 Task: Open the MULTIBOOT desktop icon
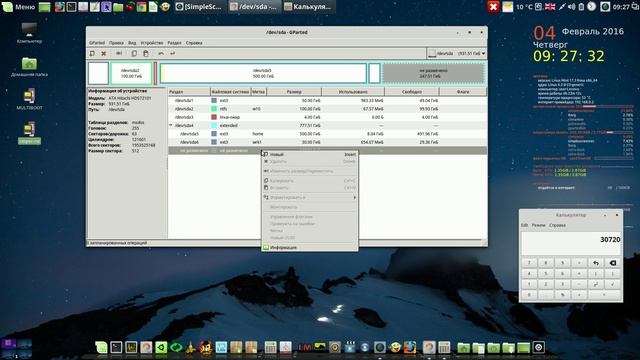click(29, 100)
